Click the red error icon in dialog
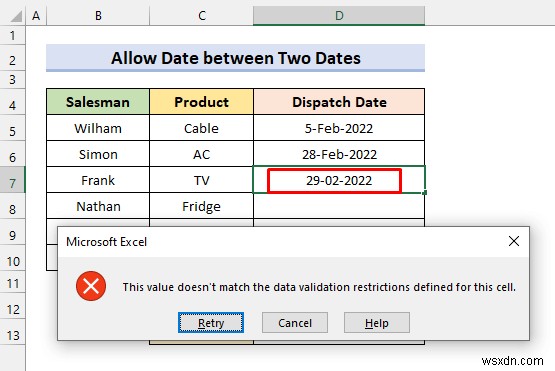The height and width of the screenshot is (371, 555). click(x=91, y=286)
